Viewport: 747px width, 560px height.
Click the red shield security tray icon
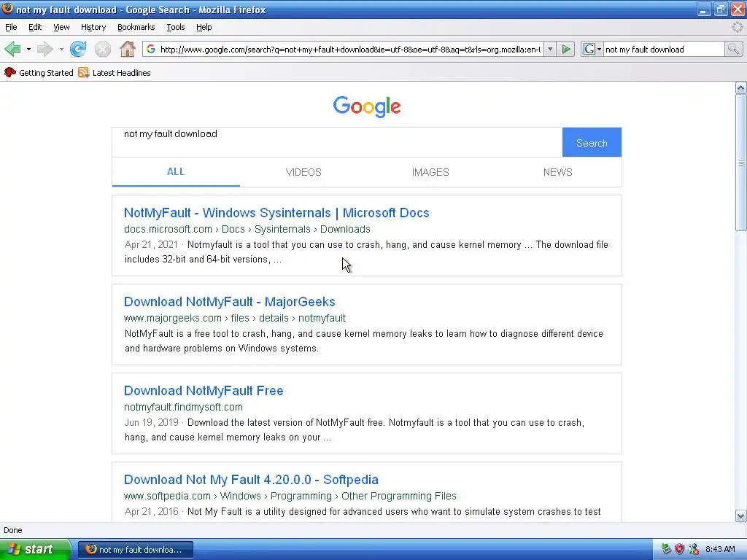[679, 550]
